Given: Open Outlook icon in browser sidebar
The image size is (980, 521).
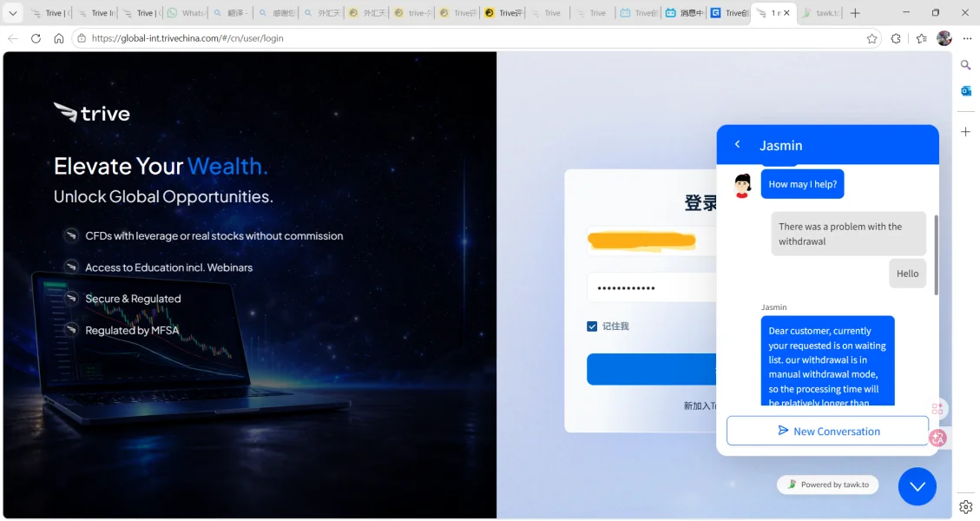Looking at the screenshot, I should coord(965,91).
